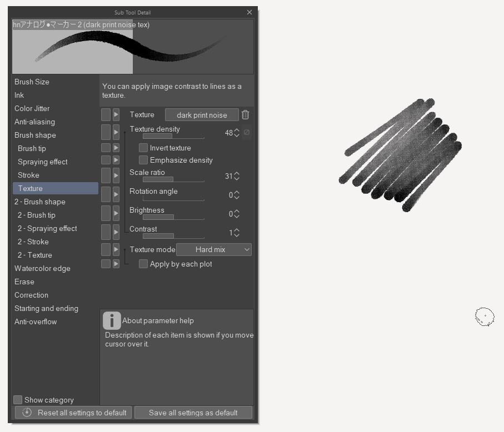Screen dimensions: 504x432
Task: Click arrow button beside Invert texture
Action: pos(116,148)
